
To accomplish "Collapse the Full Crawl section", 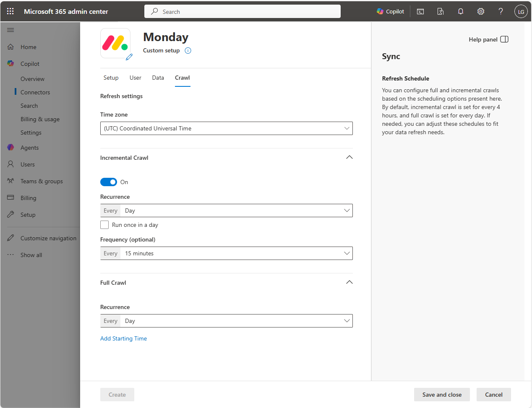I will [349, 282].
